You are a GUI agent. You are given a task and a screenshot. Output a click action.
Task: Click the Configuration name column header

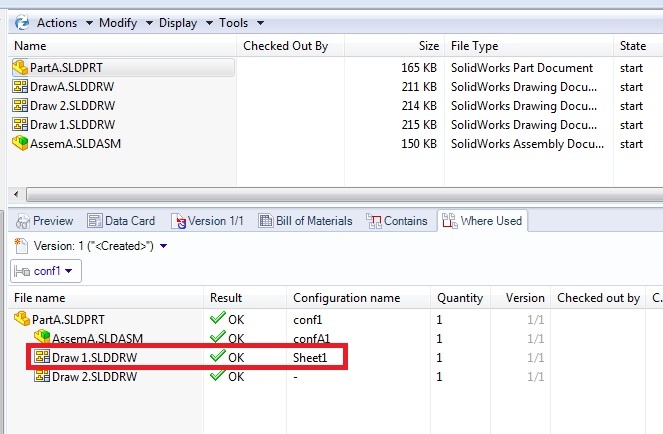359,298
